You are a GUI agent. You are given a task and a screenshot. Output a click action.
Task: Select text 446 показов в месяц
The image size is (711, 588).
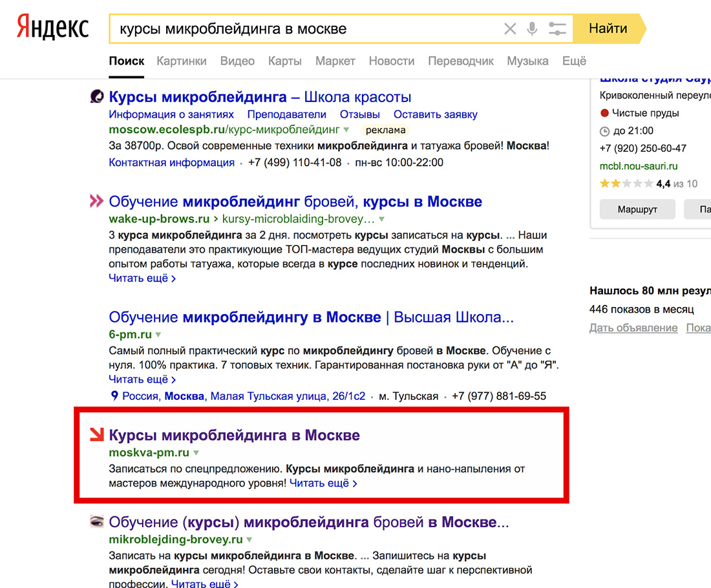click(x=642, y=310)
